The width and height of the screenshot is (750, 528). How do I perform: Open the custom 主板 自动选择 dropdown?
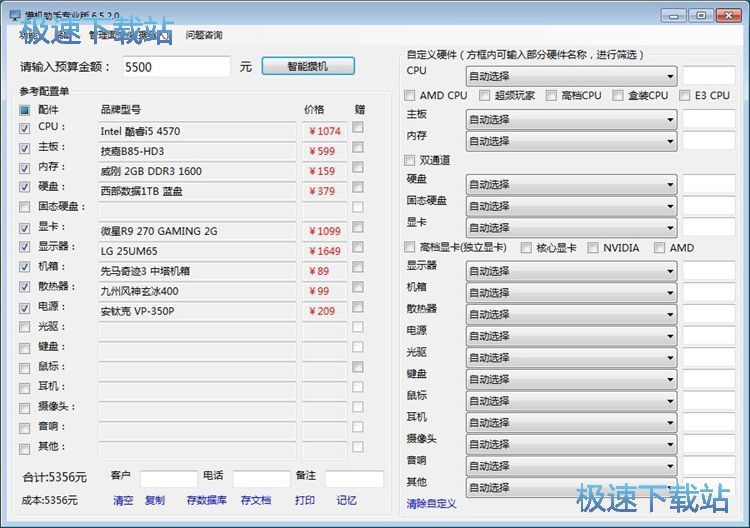[x=572, y=120]
